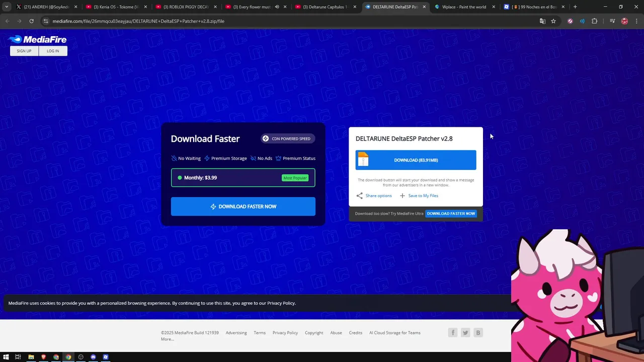Click the Twitter icon in the footer
Viewport: 644px width, 362px height.
coord(465,332)
